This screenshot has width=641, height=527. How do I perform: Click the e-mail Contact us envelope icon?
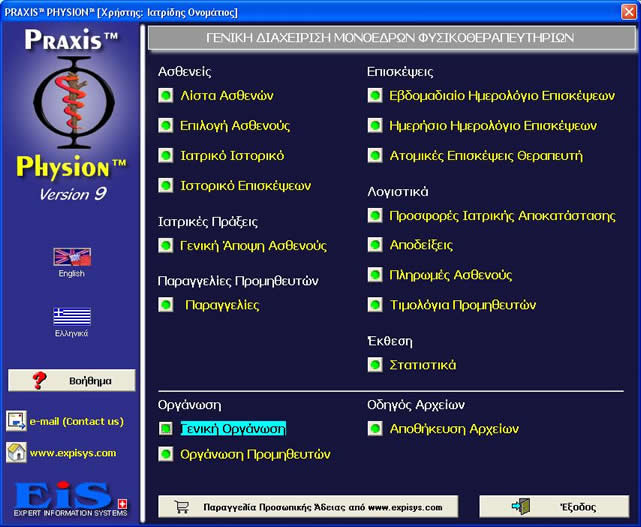pos(16,421)
